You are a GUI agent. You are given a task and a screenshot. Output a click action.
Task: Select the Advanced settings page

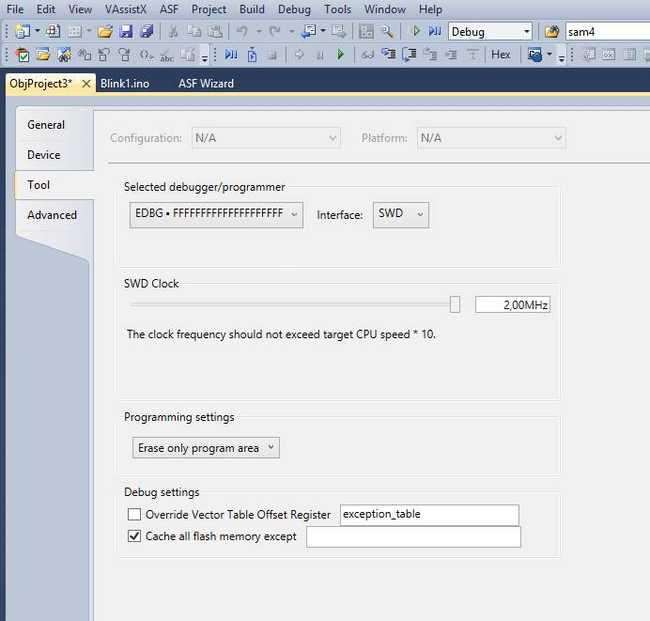click(52, 215)
